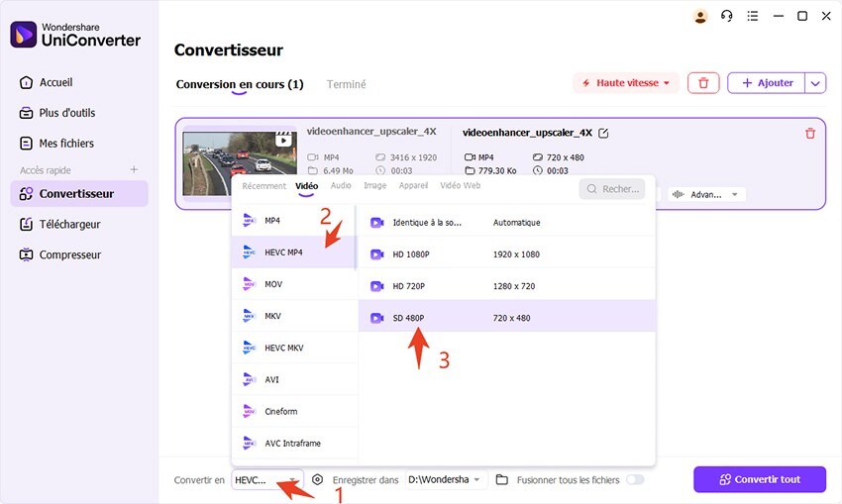Click the source 3416 x 1920 resolution
The width and height of the screenshot is (842, 504).
[x=413, y=157]
